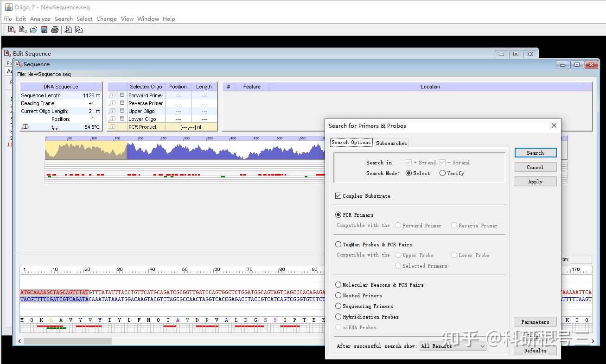Save the sequence with the floppy disk icon

(44, 30)
